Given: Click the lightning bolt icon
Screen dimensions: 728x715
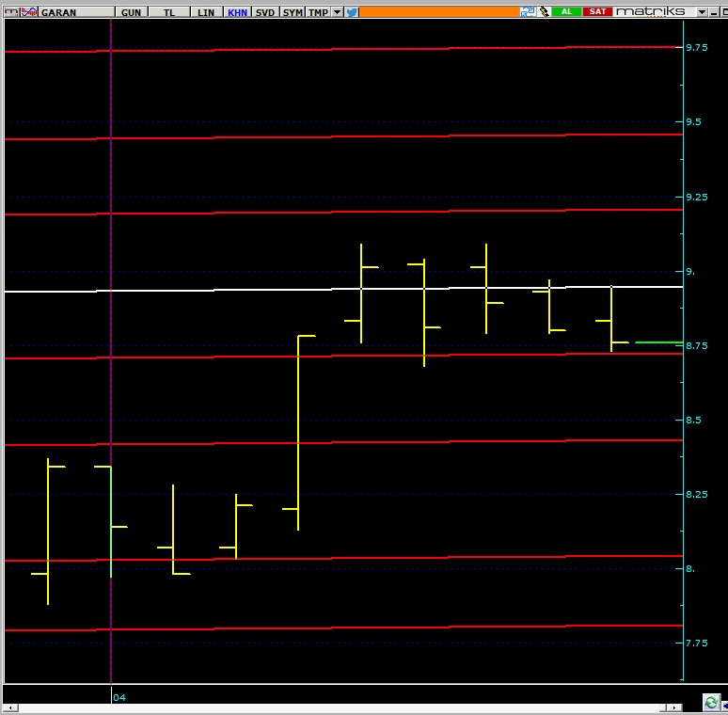Looking at the screenshot, I should click(x=544, y=12).
